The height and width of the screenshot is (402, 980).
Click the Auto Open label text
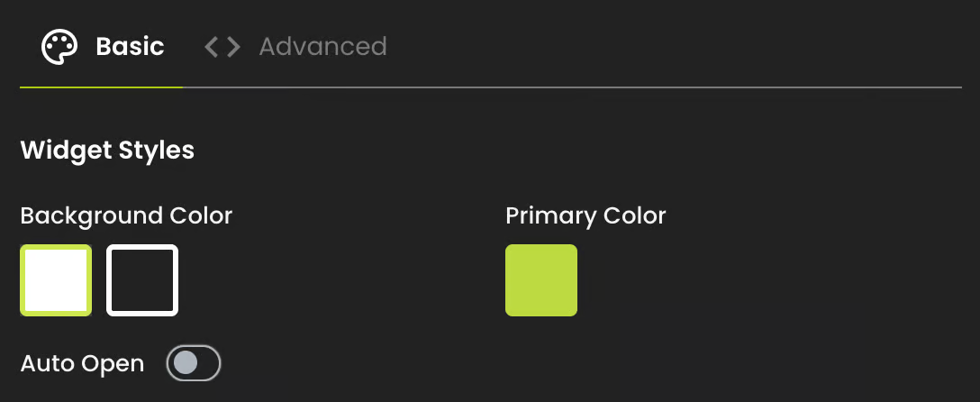[82, 364]
